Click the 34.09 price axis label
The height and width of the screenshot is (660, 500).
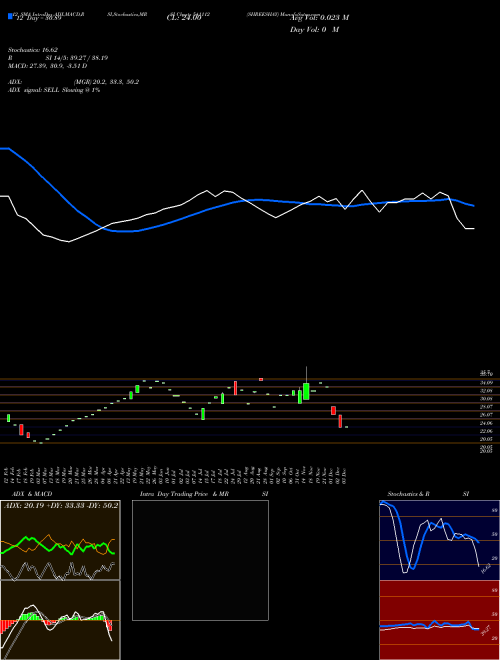(487, 383)
